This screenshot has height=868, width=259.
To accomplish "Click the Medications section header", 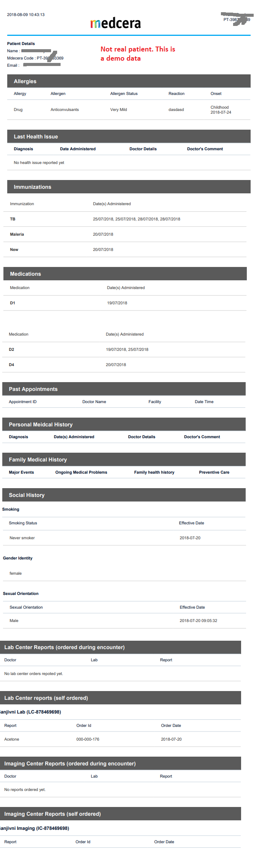I will coord(26,274).
